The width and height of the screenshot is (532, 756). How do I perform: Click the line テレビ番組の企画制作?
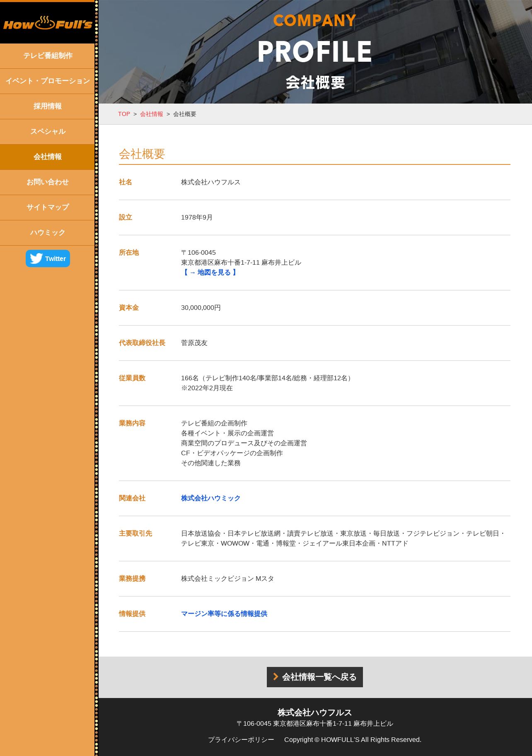(x=214, y=423)
